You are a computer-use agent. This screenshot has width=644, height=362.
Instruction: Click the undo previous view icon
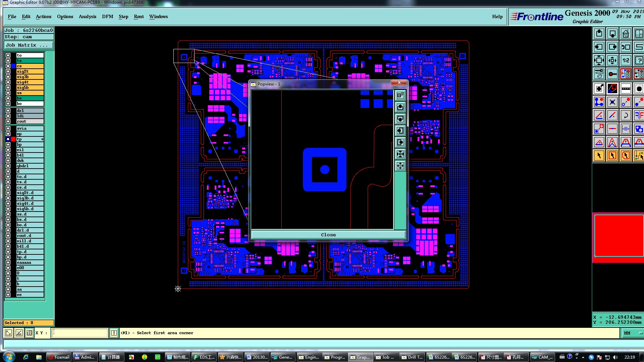tap(626, 47)
